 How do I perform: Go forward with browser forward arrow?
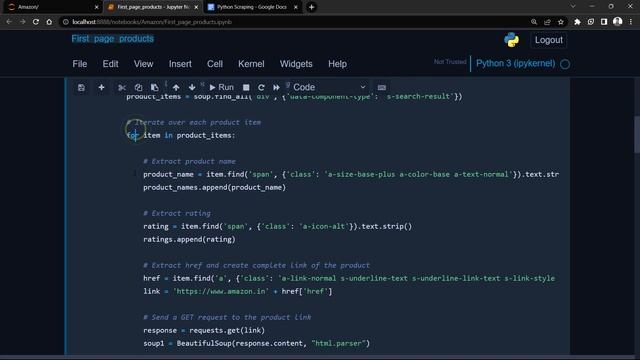click(22, 22)
